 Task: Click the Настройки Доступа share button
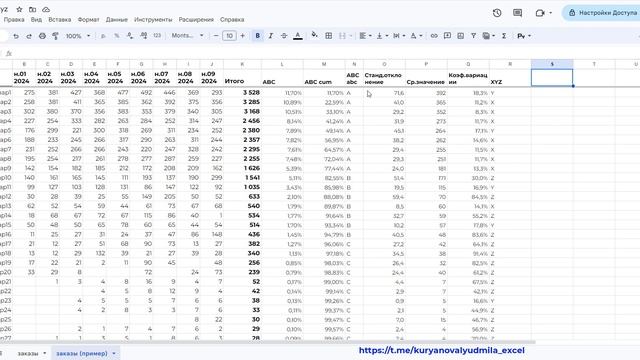pos(602,13)
